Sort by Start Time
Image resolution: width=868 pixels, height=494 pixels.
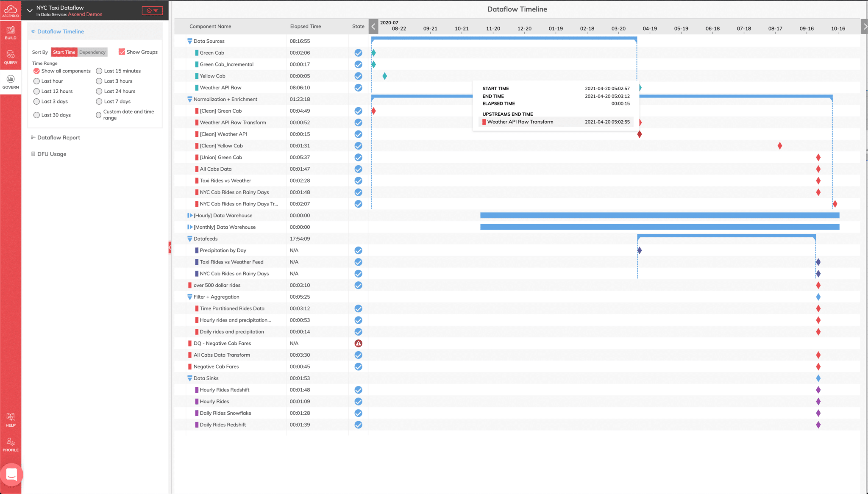pyautogui.click(x=64, y=52)
